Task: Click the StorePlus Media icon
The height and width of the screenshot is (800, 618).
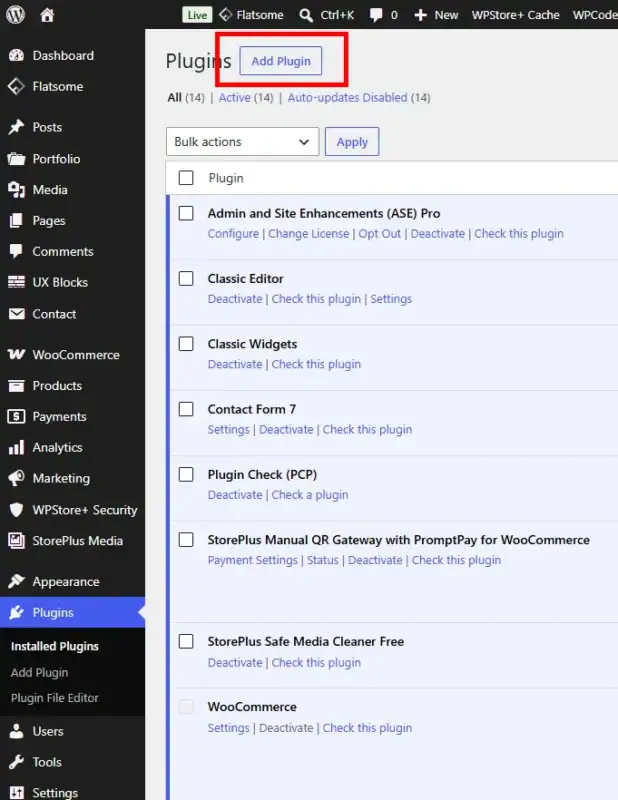Action: 16,541
